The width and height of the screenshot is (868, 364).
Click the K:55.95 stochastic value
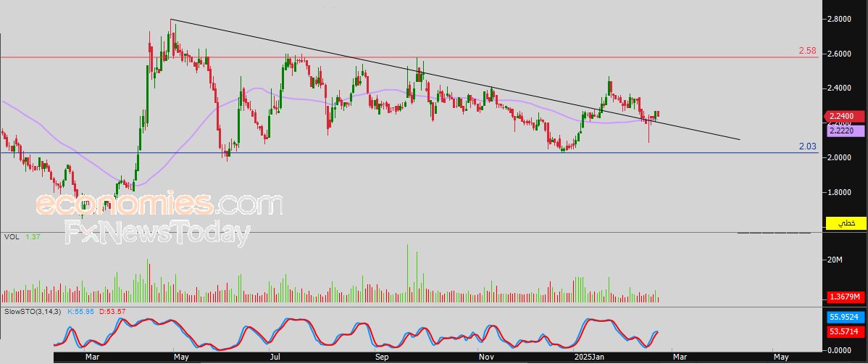[x=81, y=312]
